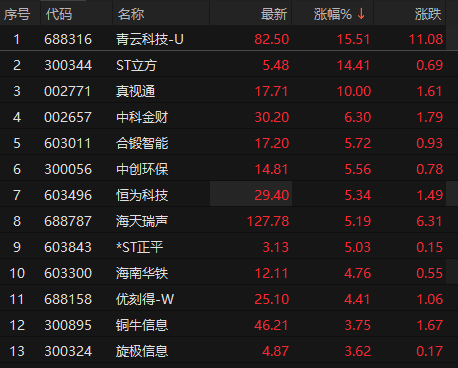Select the *ST正平 row
The height and width of the screenshot is (368, 458).
tap(223, 247)
